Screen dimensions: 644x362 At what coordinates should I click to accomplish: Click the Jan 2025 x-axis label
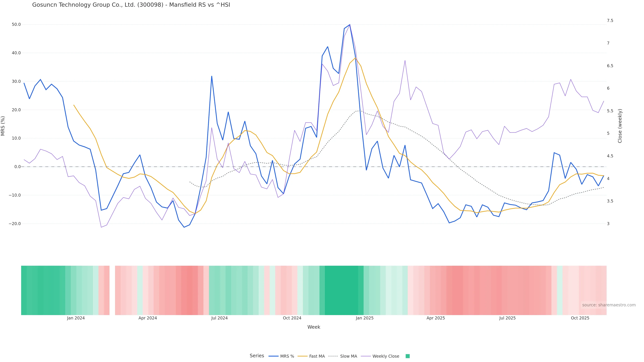364,318
